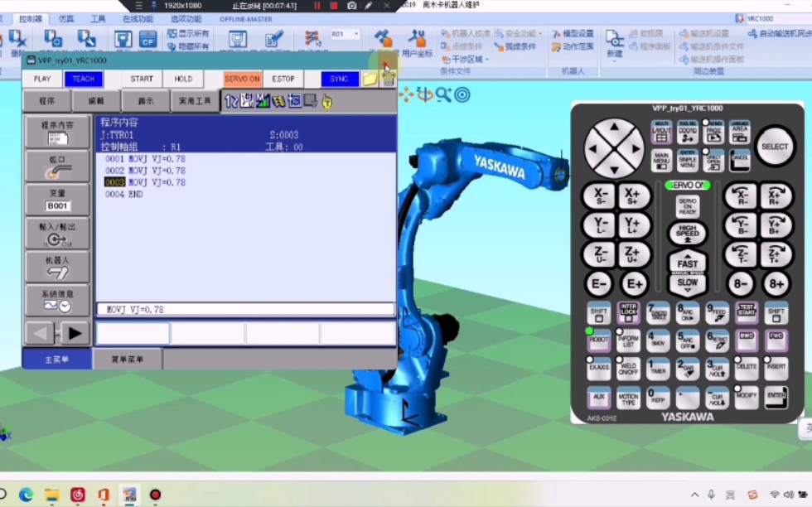The width and height of the screenshot is (812, 507).
Task: Open the 程序 menu in the pendant window
Action: [46, 100]
